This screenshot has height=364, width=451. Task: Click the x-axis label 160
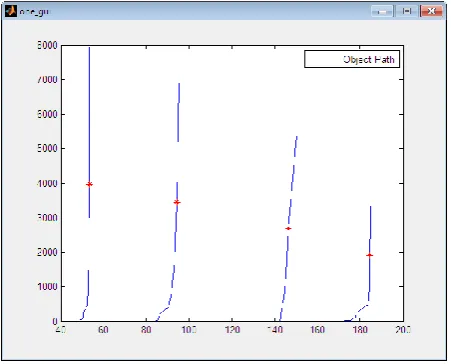click(318, 330)
